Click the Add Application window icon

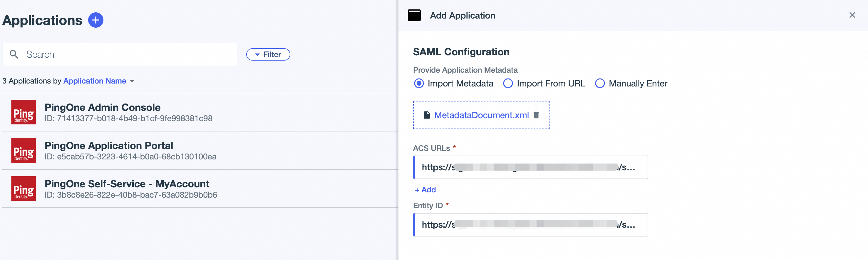(414, 16)
